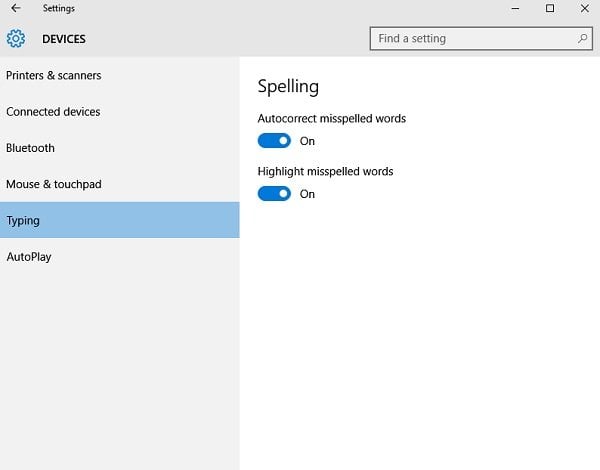The height and width of the screenshot is (470, 600).
Task: Focus the Find a setting box
Action: [481, 38]
